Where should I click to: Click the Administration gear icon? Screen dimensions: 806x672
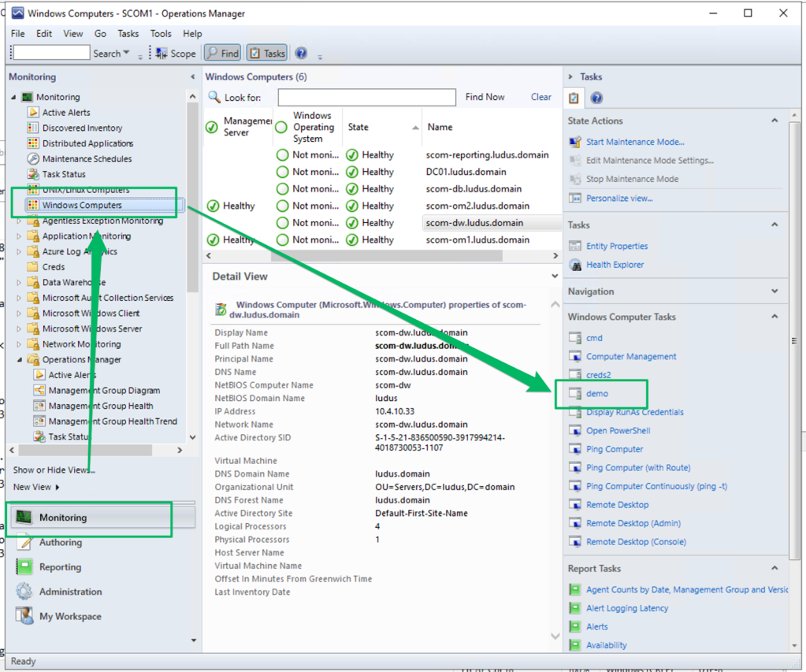click(x=24, y=592)
